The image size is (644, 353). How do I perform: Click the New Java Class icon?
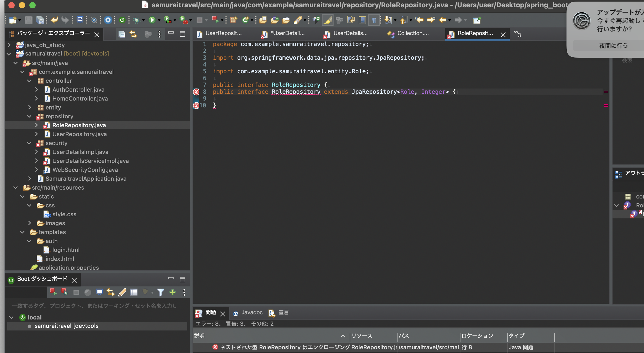pos(245,20)
